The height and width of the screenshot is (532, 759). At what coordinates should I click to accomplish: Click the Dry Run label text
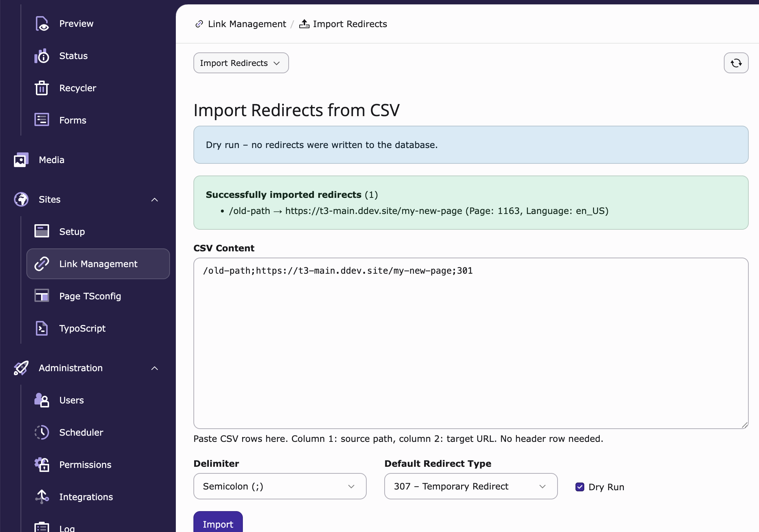point(606,487)
